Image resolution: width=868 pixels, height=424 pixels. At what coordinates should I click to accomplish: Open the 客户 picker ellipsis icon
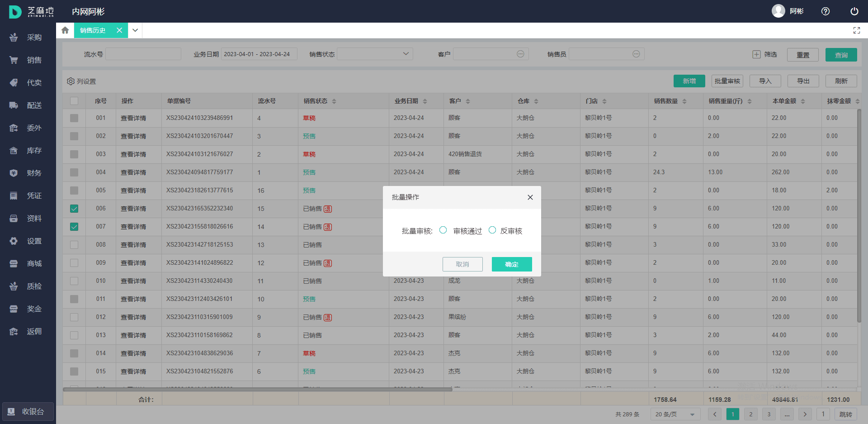click(520, 54)
